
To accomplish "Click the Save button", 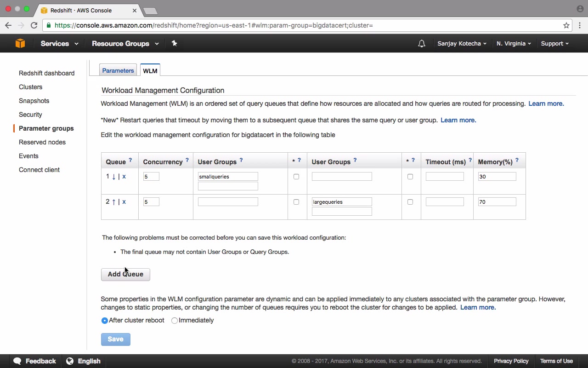I will click(x=116, y=339).
